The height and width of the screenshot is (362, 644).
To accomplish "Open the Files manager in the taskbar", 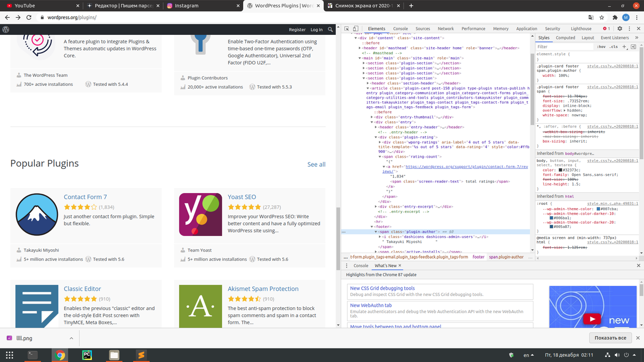I will point(114,355).
